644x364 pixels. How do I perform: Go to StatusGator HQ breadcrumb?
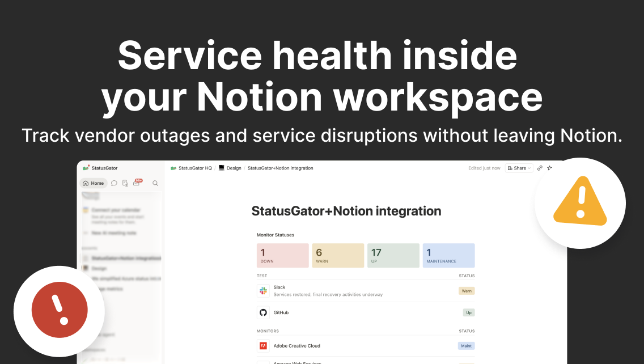[195, 168]
